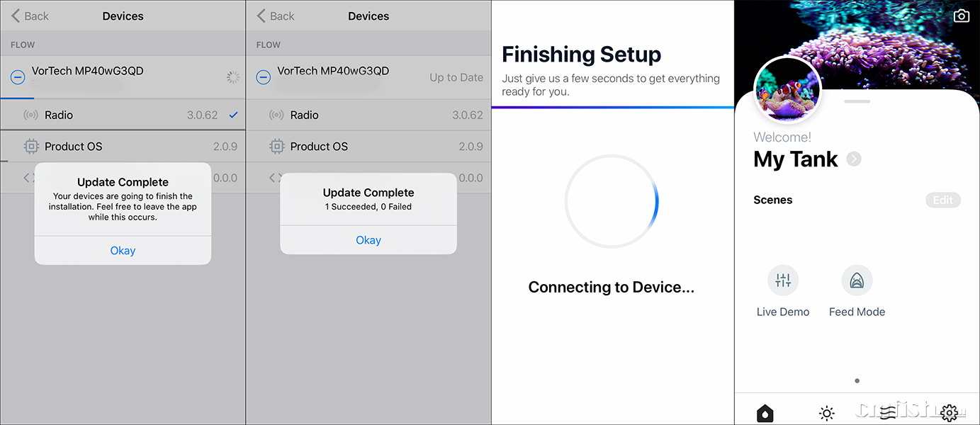Activate Feed Mode
980x425 pixels.
tap(857, 280)
